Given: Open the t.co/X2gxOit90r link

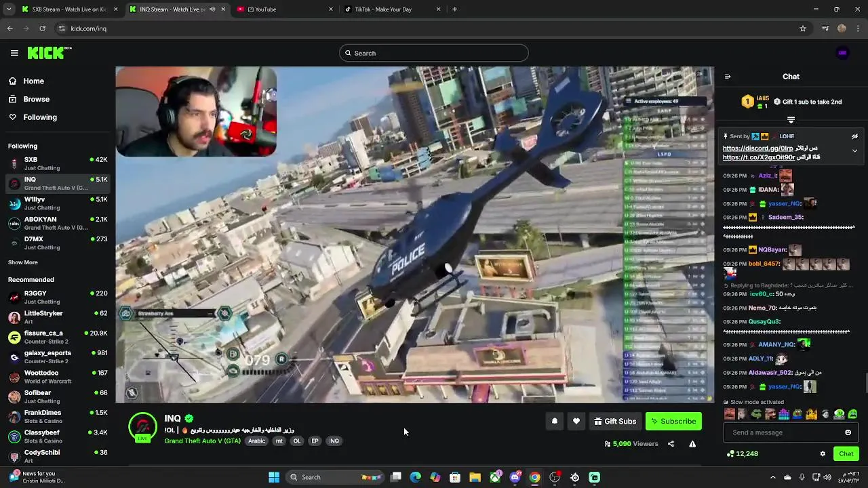Looking at the screenshot, I should tap(759, 157).
